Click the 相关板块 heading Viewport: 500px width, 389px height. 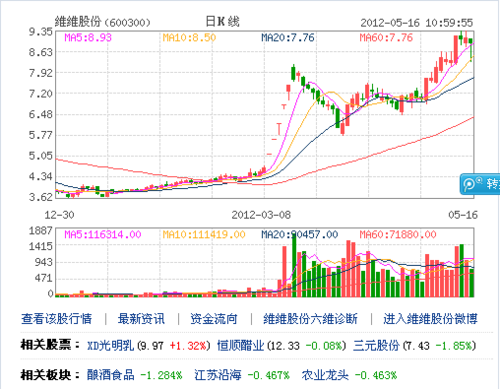50,375
